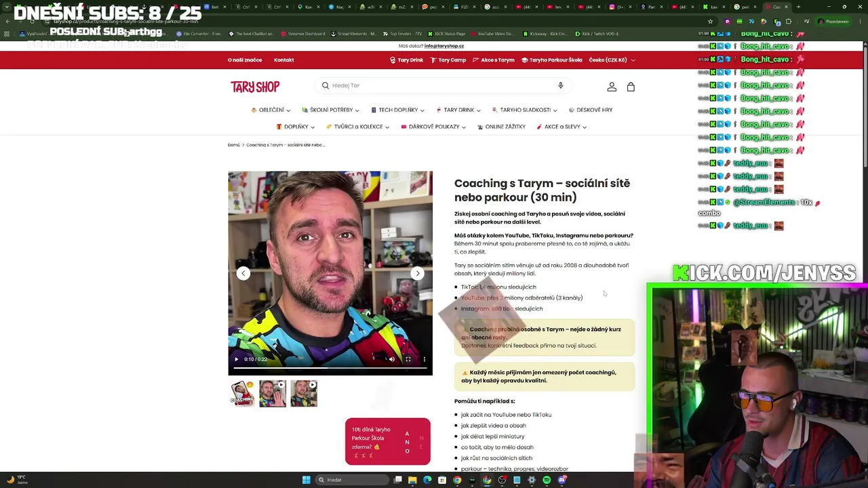The image size is (868, 488).
Task: Open File Explorer from the taskbar
Action: pos(412,480)
